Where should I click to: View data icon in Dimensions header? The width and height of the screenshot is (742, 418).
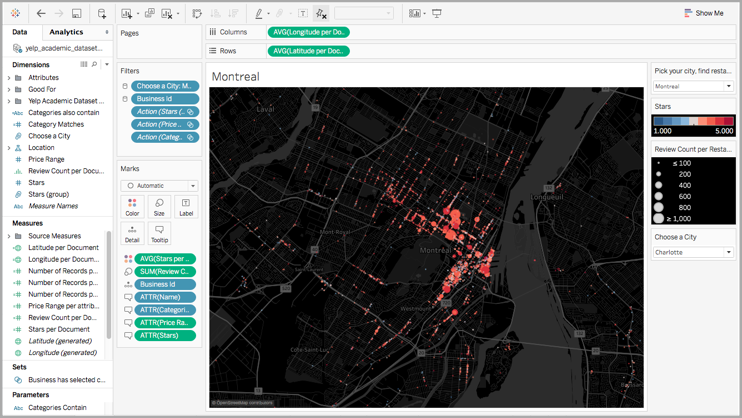coord(84,64)
